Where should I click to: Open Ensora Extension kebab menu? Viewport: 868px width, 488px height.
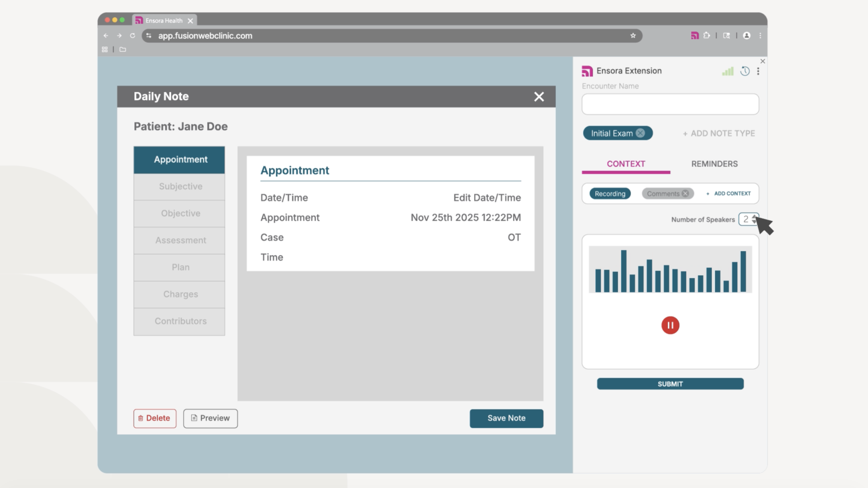pos(758,71)
